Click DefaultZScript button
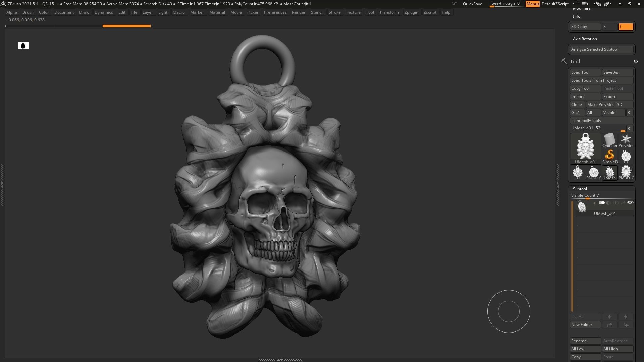The image size is (644, 362). tap(555, 4)
